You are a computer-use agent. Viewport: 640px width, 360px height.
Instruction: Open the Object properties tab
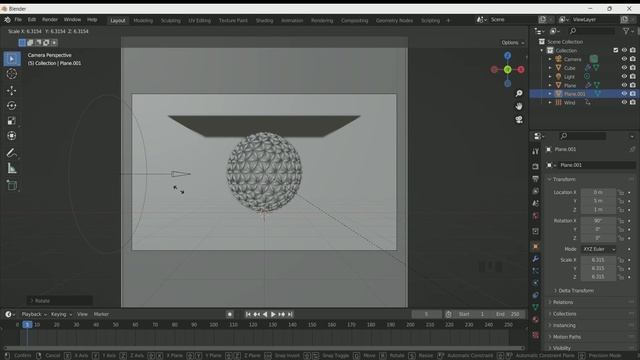(x=536, y=247)
